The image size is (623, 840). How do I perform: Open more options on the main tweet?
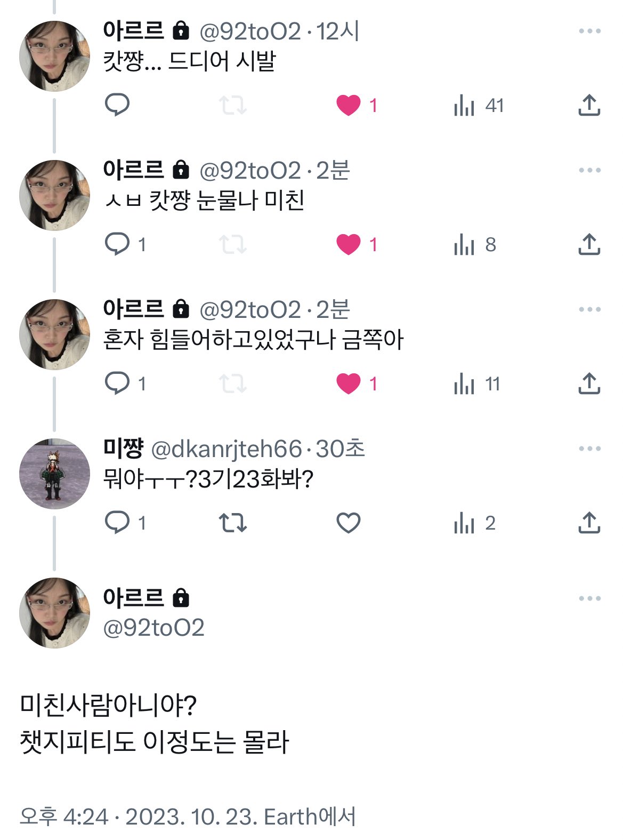pyautogui.click(x=589, y=598)
